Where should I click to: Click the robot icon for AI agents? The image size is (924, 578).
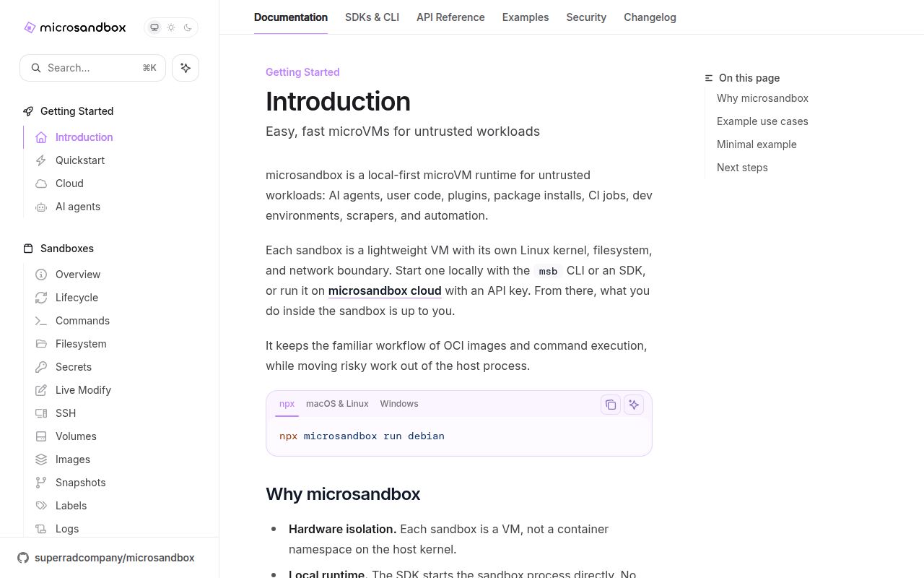pyautogui.click(x=41, y=207)
